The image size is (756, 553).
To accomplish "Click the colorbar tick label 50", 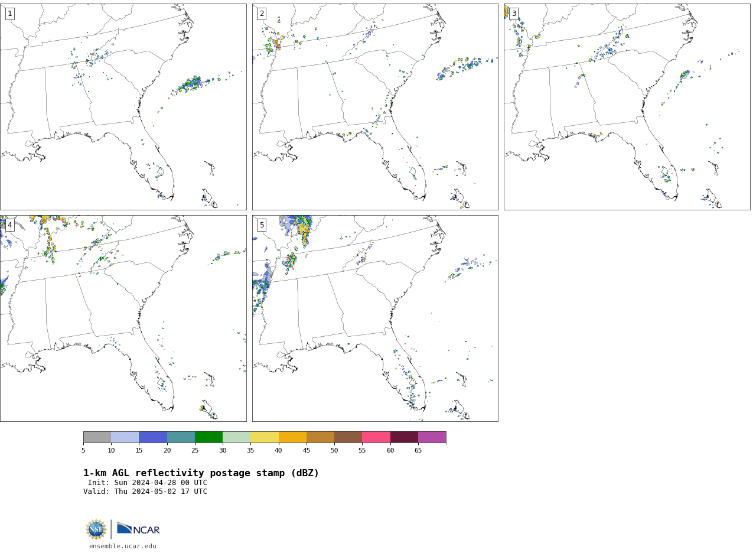I will click(x=334, y=451).
